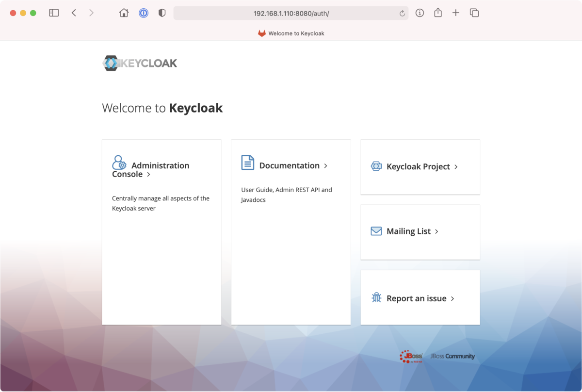This screenshot has height=392, width=582.
Task: Click the chevron after Mailing List
Action: pyautogui.click(x=436, y=231)
